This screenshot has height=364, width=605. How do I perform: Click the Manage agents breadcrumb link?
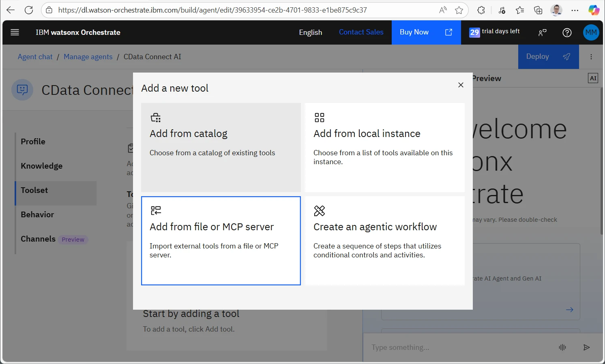(x=88, y=57)
